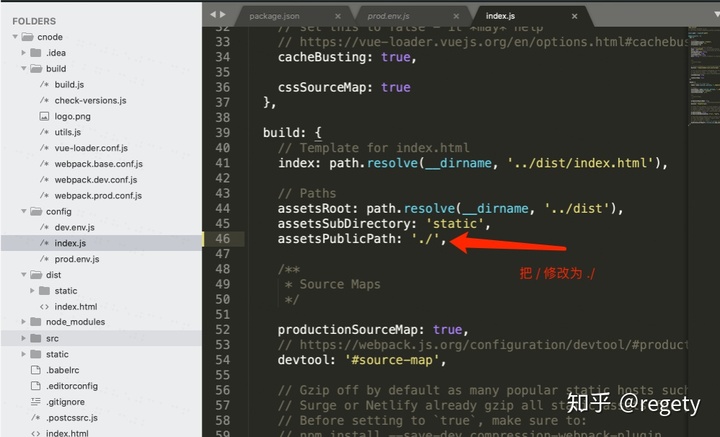Click the '../dist/index.html' string
Screen dimensions: 720x437
pos(580,163)
